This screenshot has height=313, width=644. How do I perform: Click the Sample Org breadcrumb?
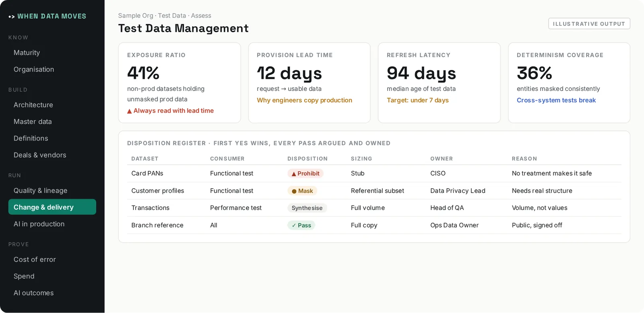(x=136, y=16)
